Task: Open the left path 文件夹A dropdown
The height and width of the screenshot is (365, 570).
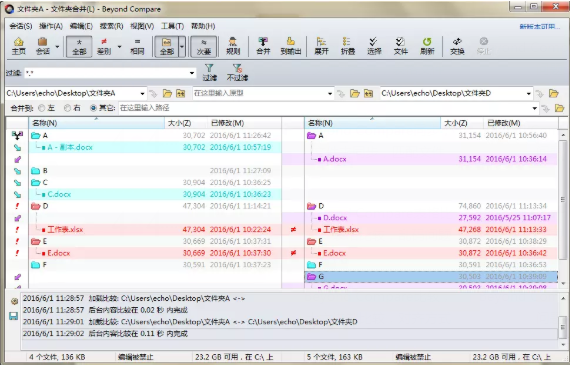Action: pos(142,93)
